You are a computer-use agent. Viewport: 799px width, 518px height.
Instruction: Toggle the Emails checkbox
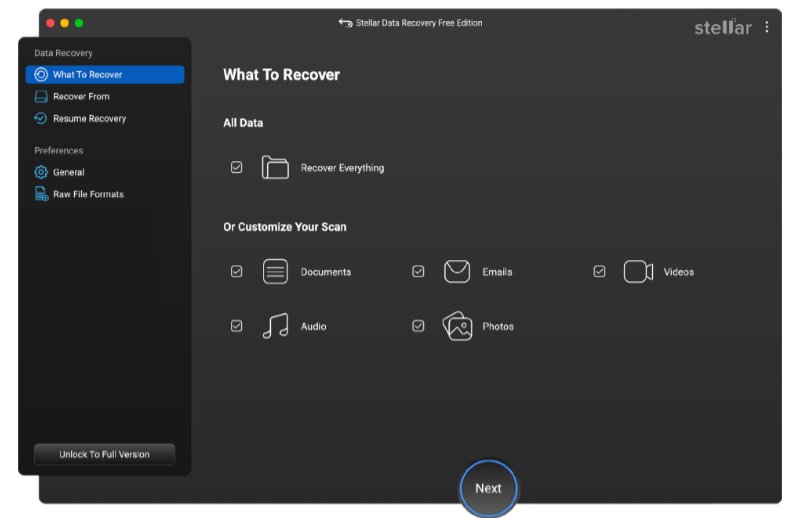pos(419,272)
